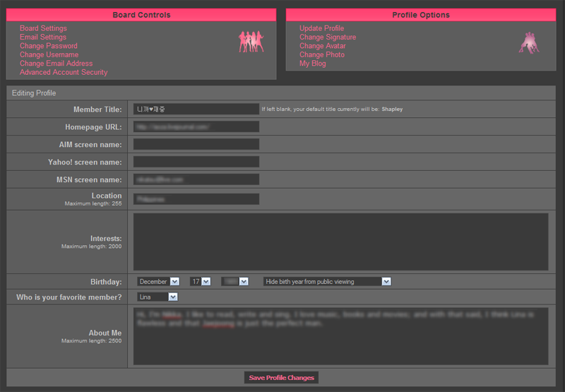
Task: Expand the birthday day dropdown
Action: pyautogui.click(x=200, y=281)
